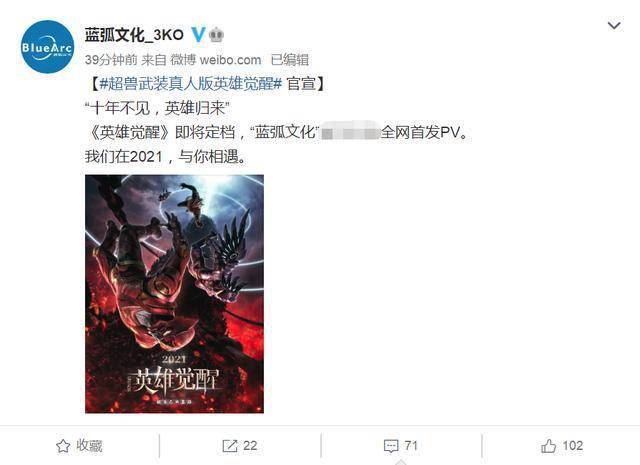
Task: Click the 已编辑 edited label
Action: pyautogui.click(x=289, y=60)
